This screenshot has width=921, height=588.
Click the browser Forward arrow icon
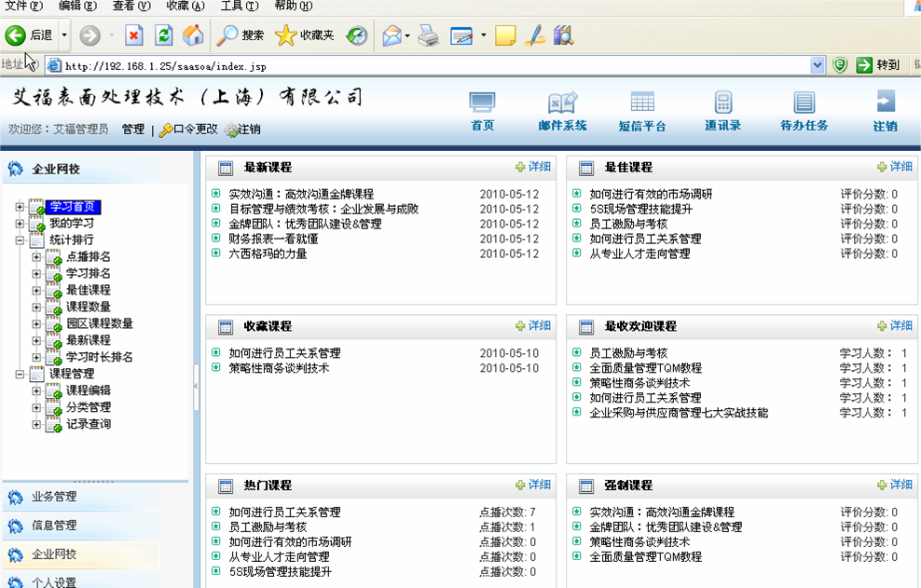point(89,35)
